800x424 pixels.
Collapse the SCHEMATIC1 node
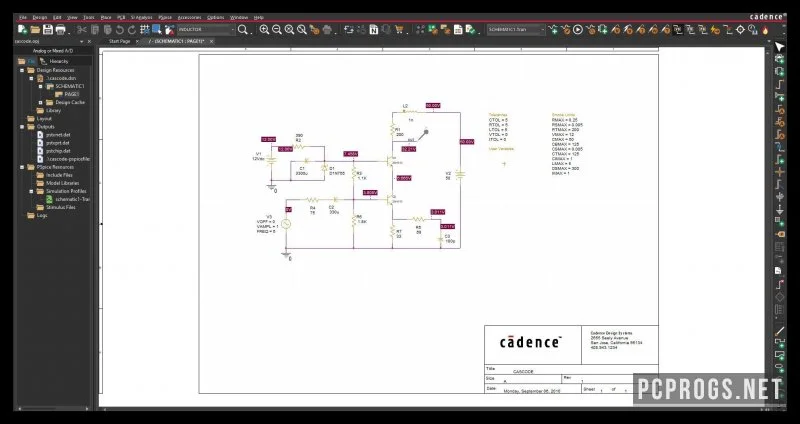coord(40,86)
